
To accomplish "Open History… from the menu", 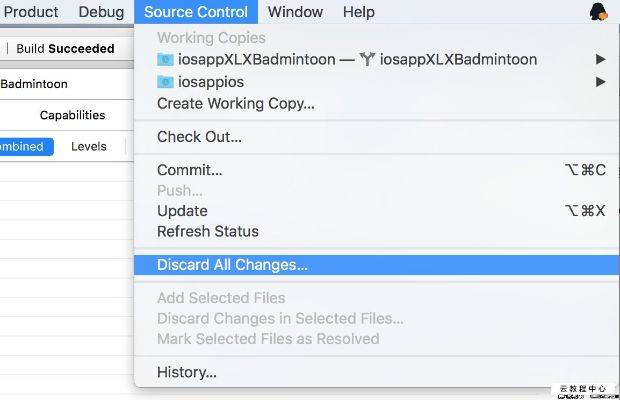I will pos(187,373).
